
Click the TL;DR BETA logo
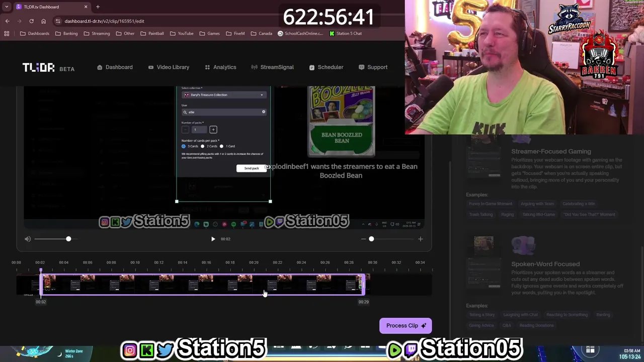(x=48, y=68)
